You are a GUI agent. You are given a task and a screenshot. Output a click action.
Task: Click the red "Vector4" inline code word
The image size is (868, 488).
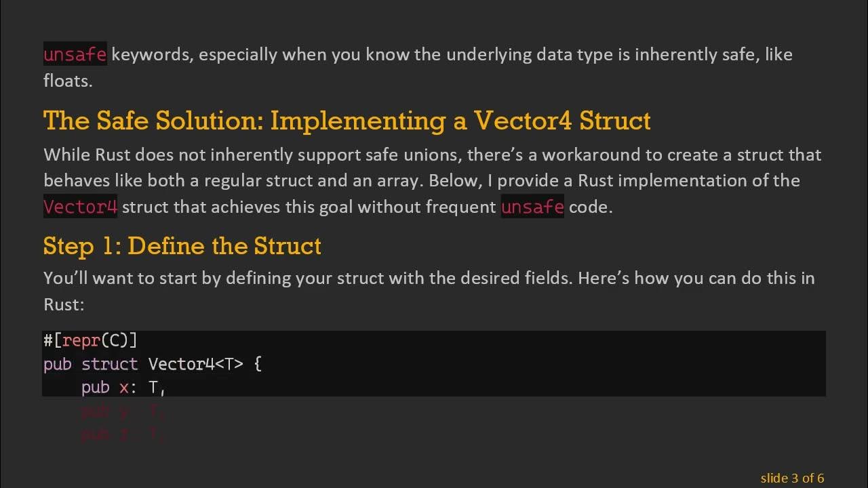80,207
